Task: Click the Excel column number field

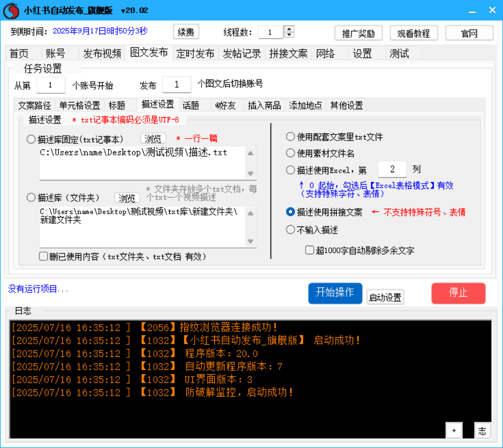Action: pos(392,169)
